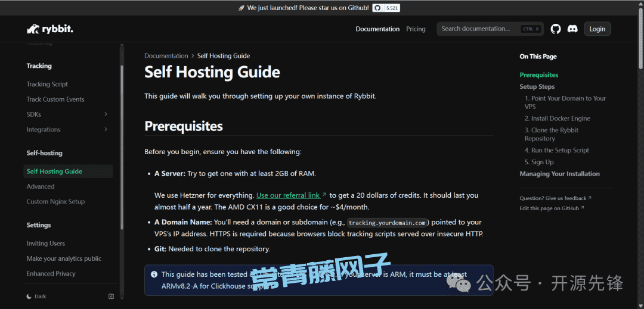Follow the 'Use our referral link' hyperlink
Viewport: 644px width, 309px height.
(288, 195)
